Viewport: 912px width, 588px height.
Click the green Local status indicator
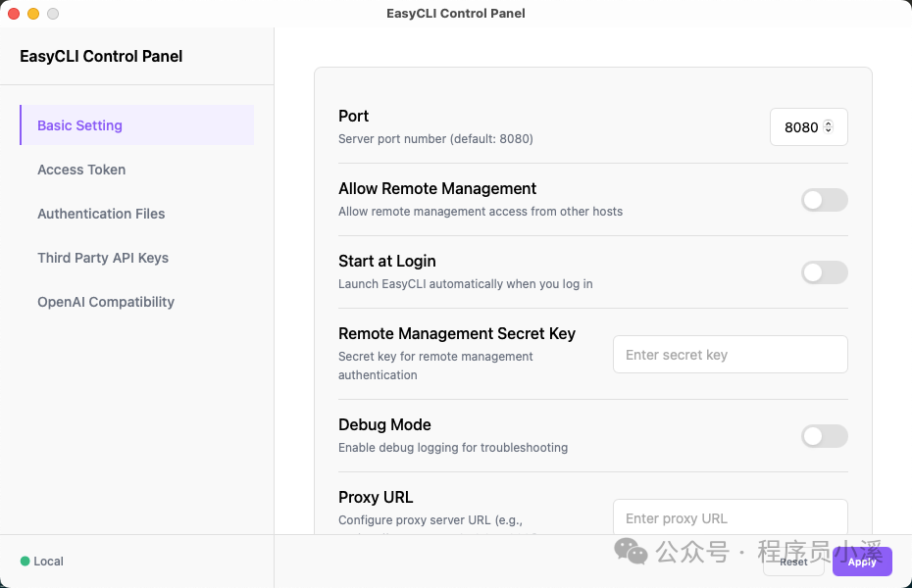point(25,562)
